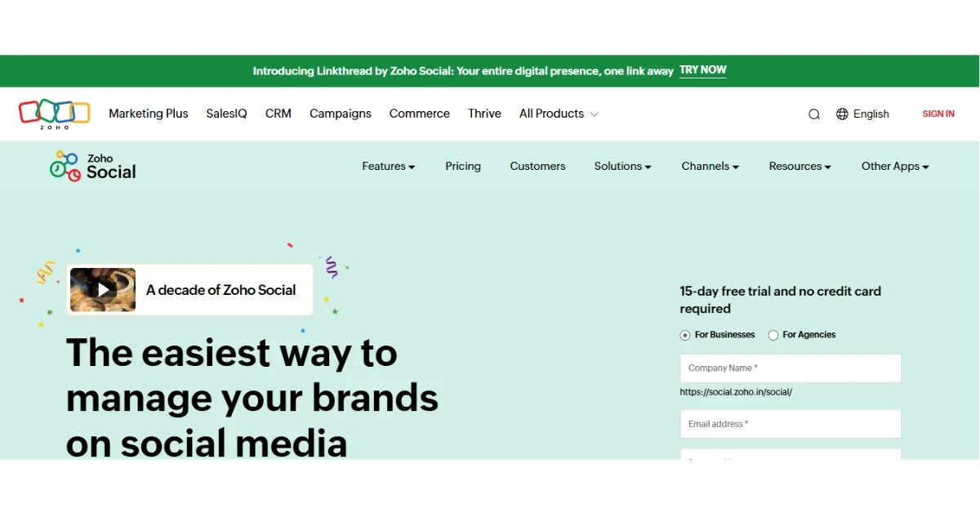Focus the Email address field
Screen dimensions: 980x513
click(791, 424)
